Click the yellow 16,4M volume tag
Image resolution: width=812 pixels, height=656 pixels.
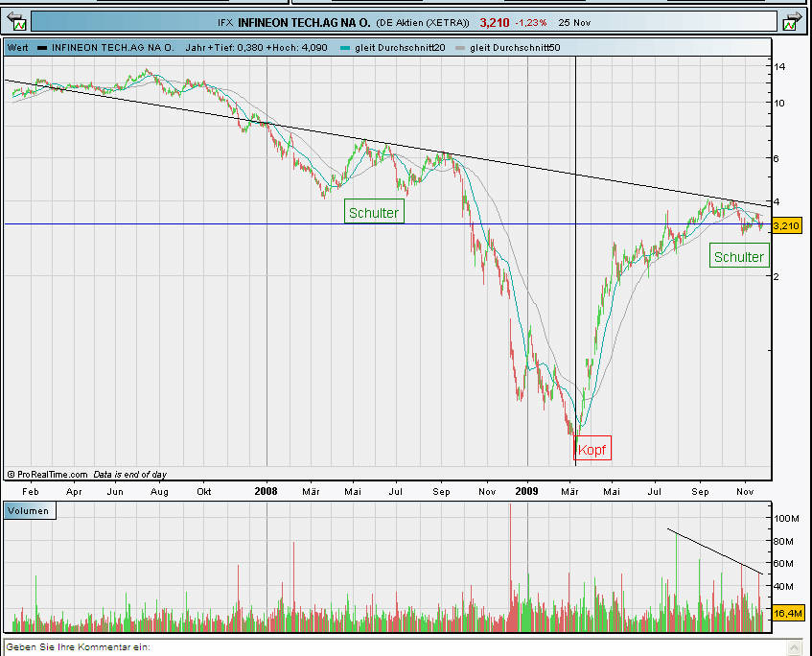[787, 614]
